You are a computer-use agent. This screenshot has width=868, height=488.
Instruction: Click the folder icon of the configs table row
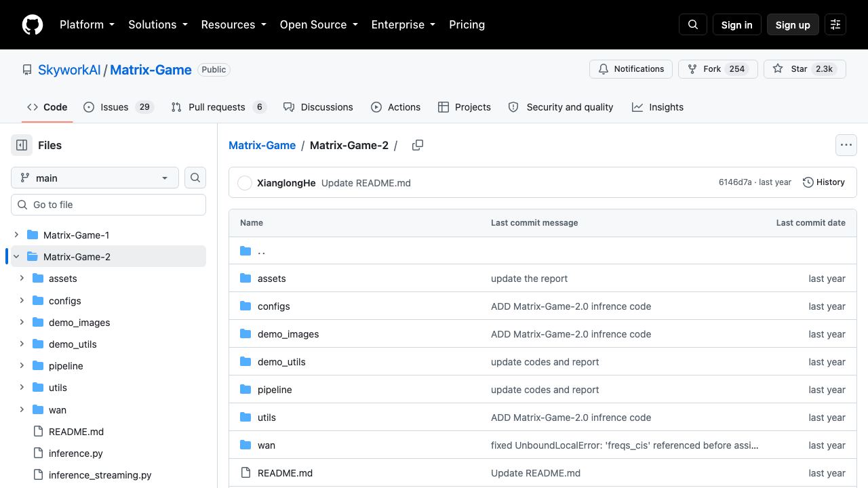245,306
